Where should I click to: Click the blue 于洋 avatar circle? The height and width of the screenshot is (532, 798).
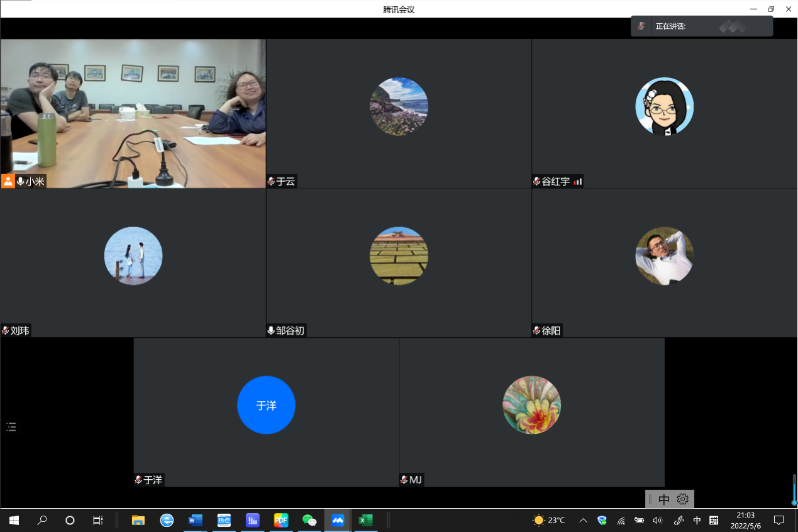tap(266, 405)
